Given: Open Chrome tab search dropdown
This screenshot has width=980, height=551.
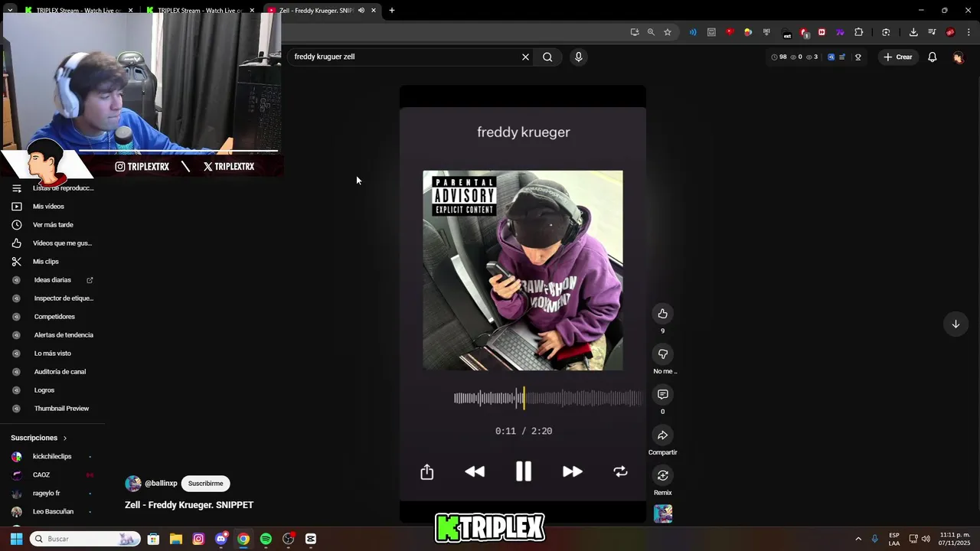Looking at the screenshot, I should [10, 11].
